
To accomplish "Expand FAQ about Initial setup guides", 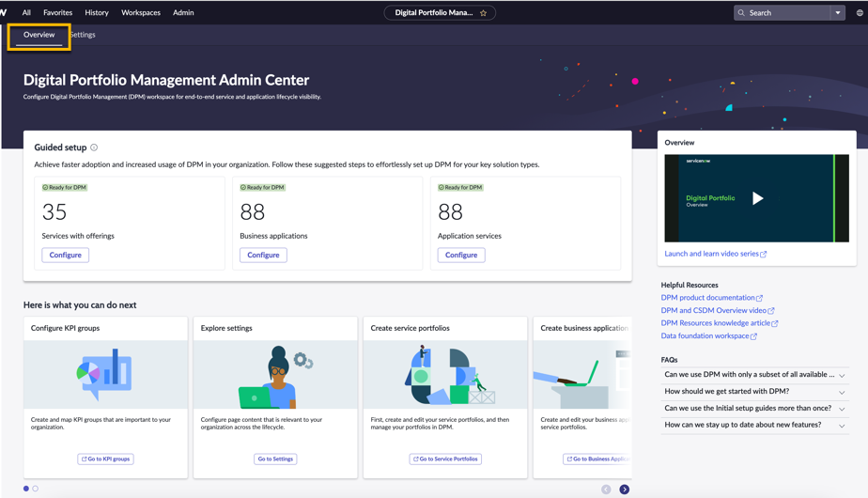I will pos(755,408).
